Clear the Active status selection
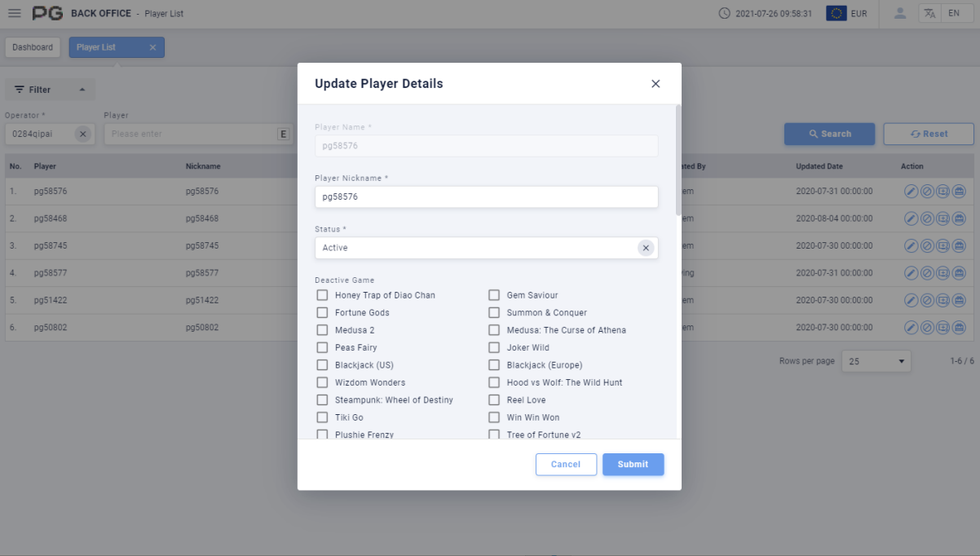 click(646, 248)
